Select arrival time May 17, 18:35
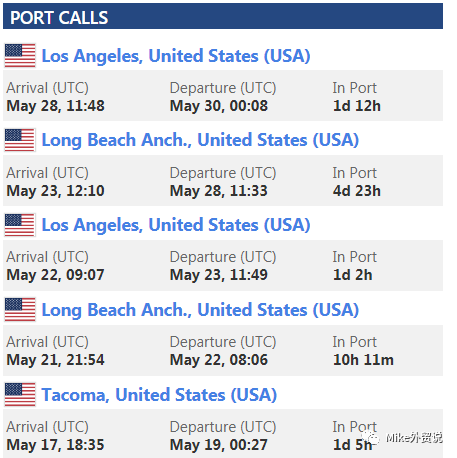Image resolution: width=457 pixels, height=458 pixels. (55, 445)
